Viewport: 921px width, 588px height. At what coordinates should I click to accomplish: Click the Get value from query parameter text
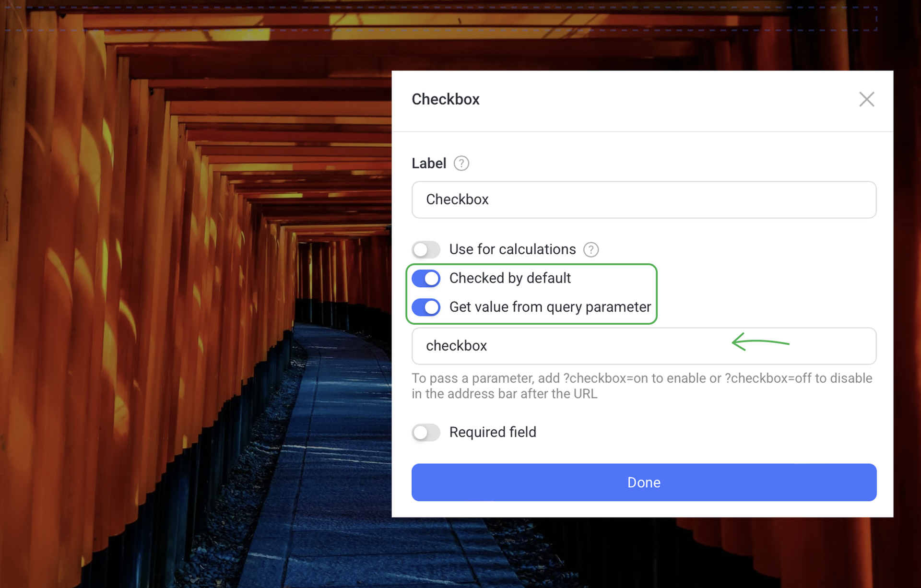coord(550,307)
